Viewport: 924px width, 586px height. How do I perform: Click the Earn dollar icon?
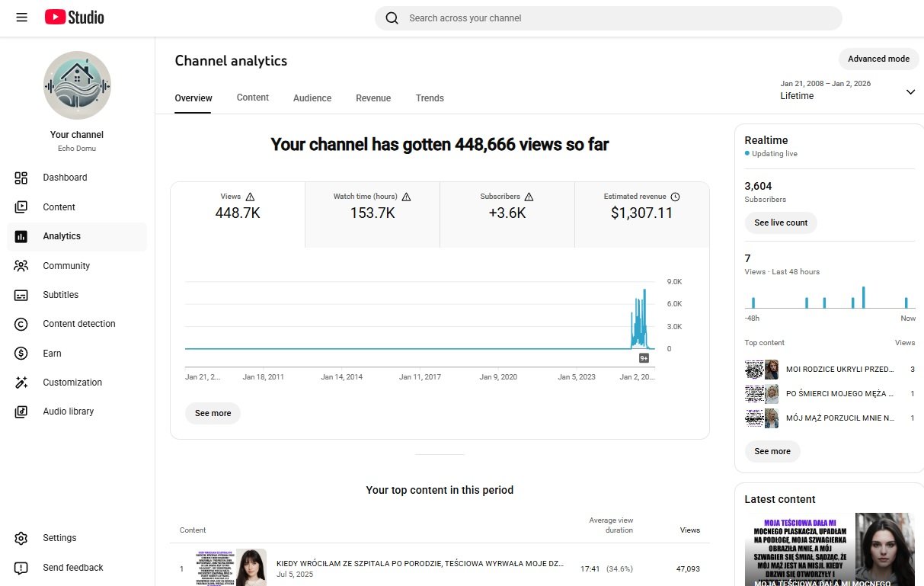[21, 354]
